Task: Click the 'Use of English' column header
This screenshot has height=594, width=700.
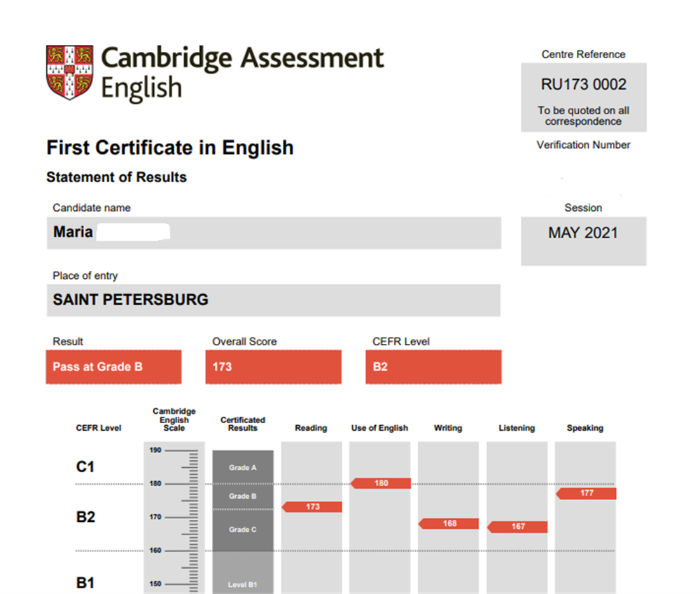Action: coord(379,428)
